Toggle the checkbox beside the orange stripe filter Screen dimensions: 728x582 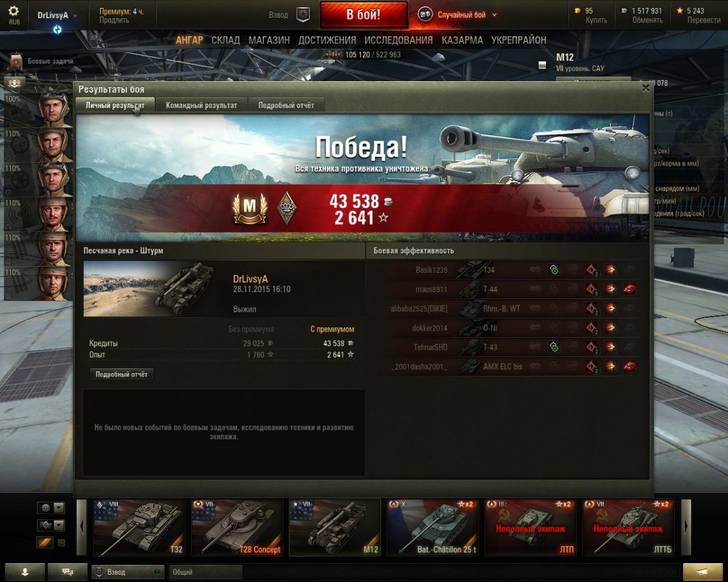tap(61, 543)
